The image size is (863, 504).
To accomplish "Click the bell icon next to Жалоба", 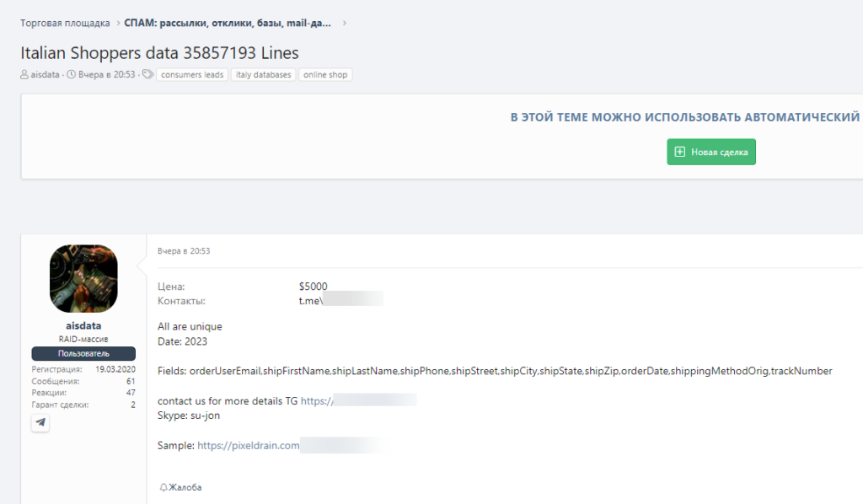I will click(x=163, y=487).
